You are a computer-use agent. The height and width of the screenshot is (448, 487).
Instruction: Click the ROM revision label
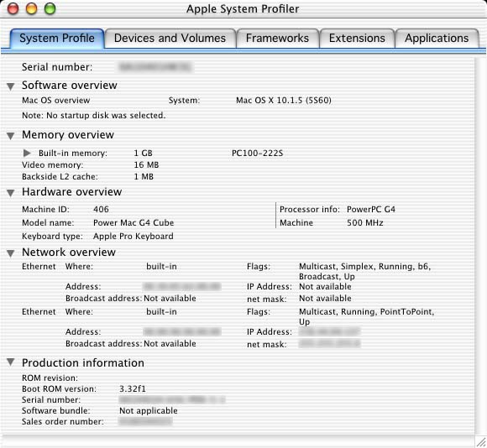click(x=50, y=378)
